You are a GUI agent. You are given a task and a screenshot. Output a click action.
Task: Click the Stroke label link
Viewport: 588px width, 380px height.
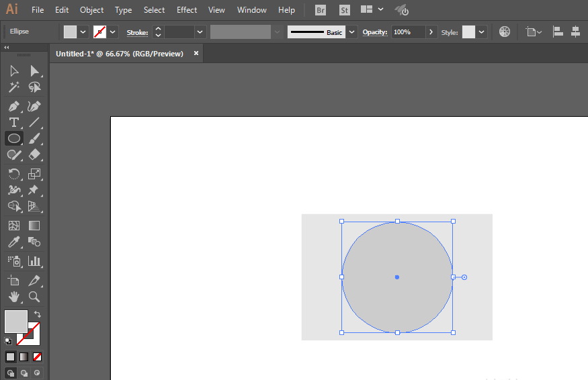tap(137, 32)
